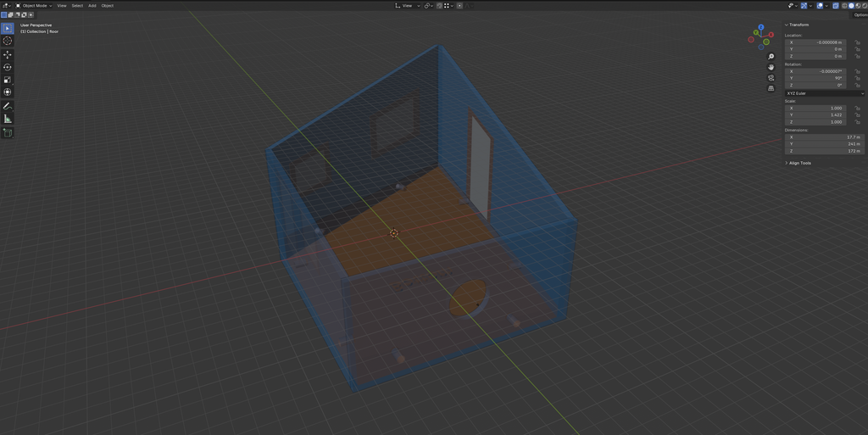The width and height of the screenshot is (868, 435).
Task: Choose the Scale tool
Action: tap(7, 80)
